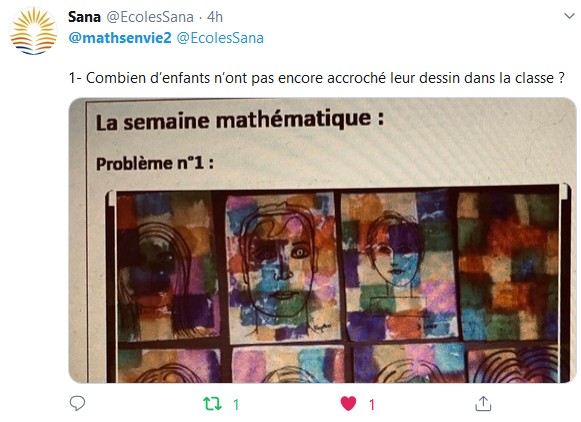Click the gray @EcolesSana handle
This screenshot has height=422, width=581.
150,17
